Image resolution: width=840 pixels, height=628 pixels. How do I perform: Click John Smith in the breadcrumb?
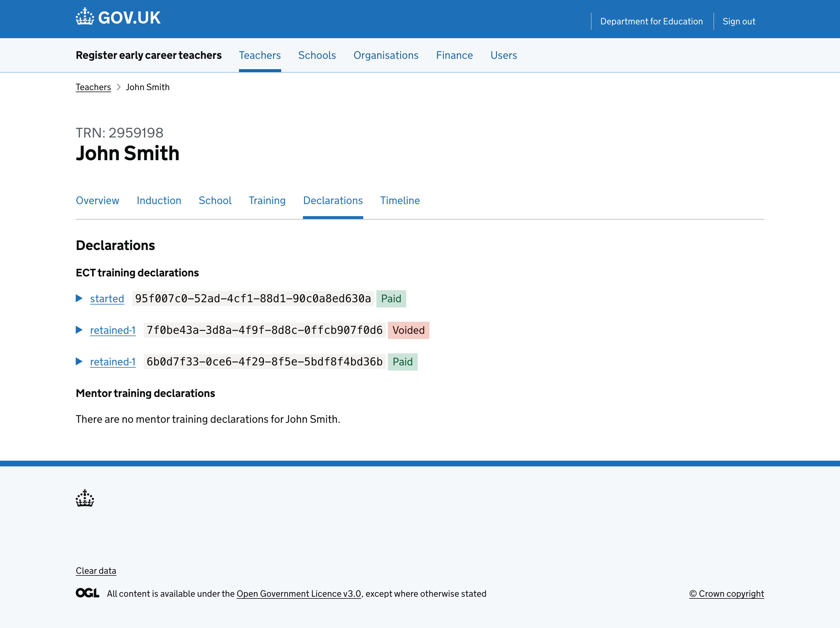pyautogui.click(x=147, y=87)
